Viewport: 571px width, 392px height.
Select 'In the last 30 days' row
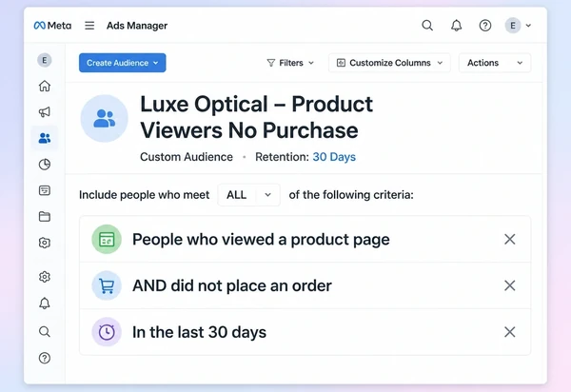pyautogui.click(x=305, y=332)
